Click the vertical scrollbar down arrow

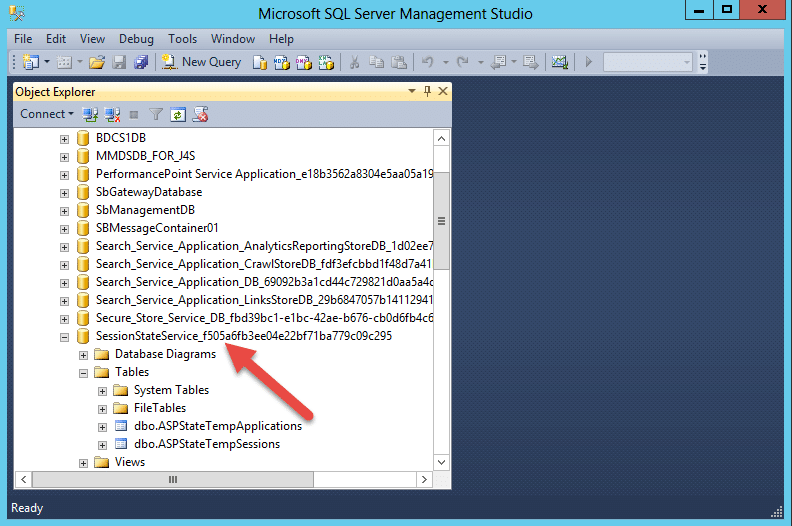tap(441, 462)
